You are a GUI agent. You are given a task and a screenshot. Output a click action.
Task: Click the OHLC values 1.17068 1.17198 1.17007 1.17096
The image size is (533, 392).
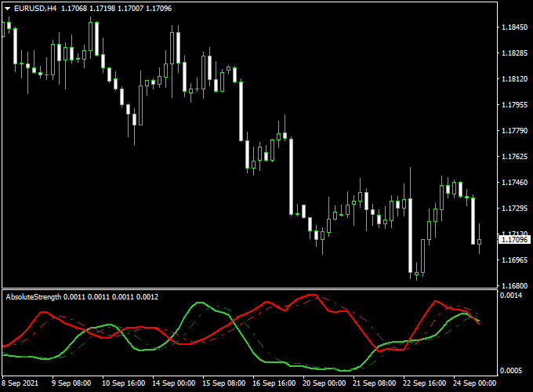116,9
